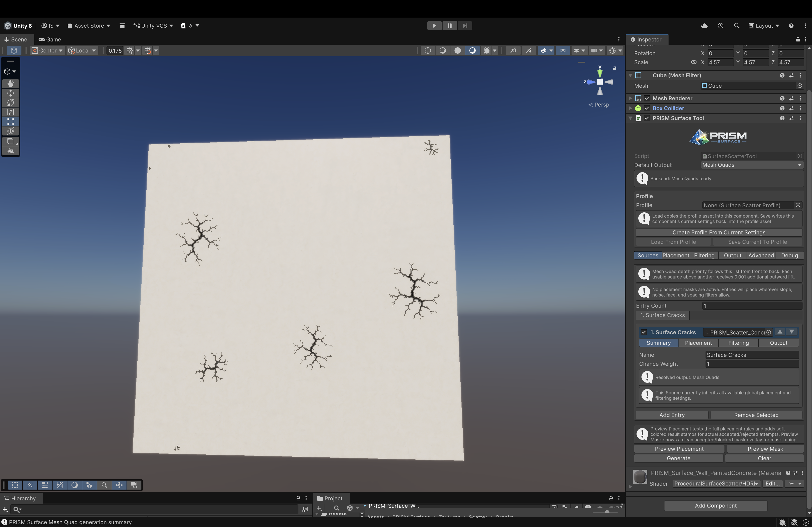Select the Rect transform tool

pyautogui.click(x=11, y=122)
